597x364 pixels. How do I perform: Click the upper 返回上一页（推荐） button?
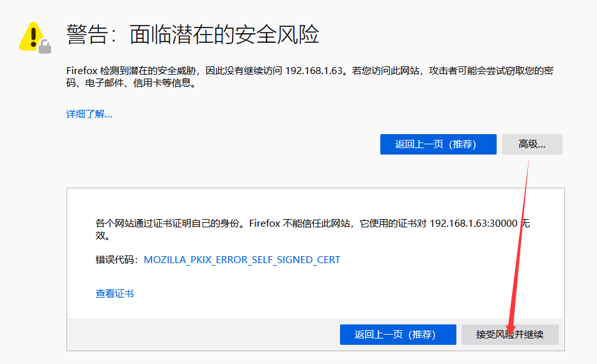438,144
